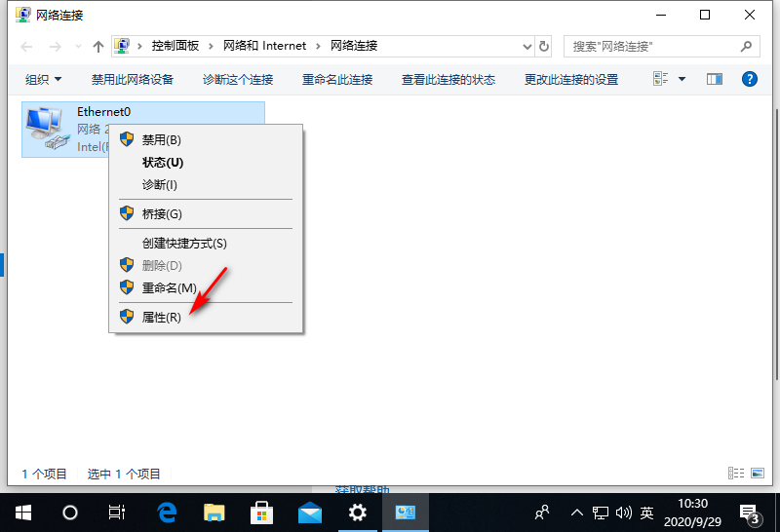Click 更改此连接的设置 in toolbar

[571, 80]
